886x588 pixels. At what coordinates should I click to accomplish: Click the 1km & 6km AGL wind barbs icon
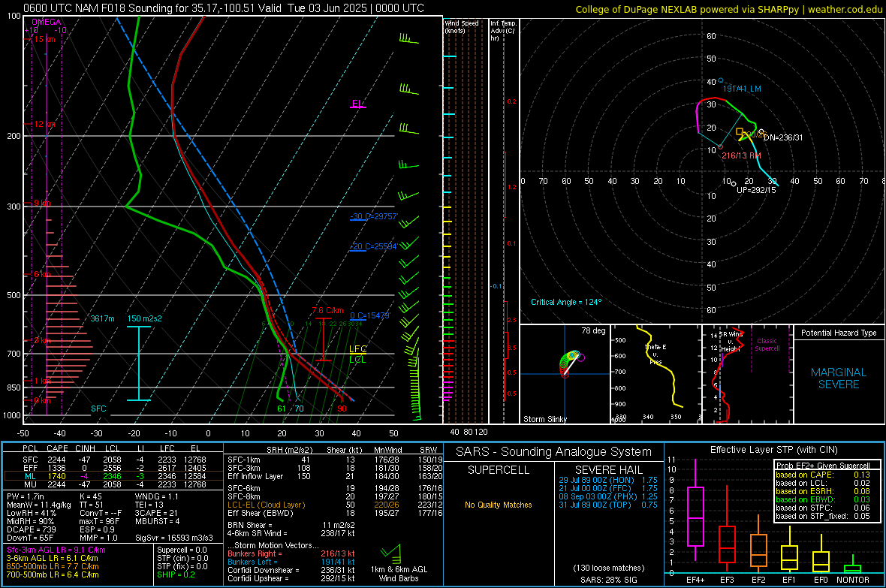coord(391,553)
